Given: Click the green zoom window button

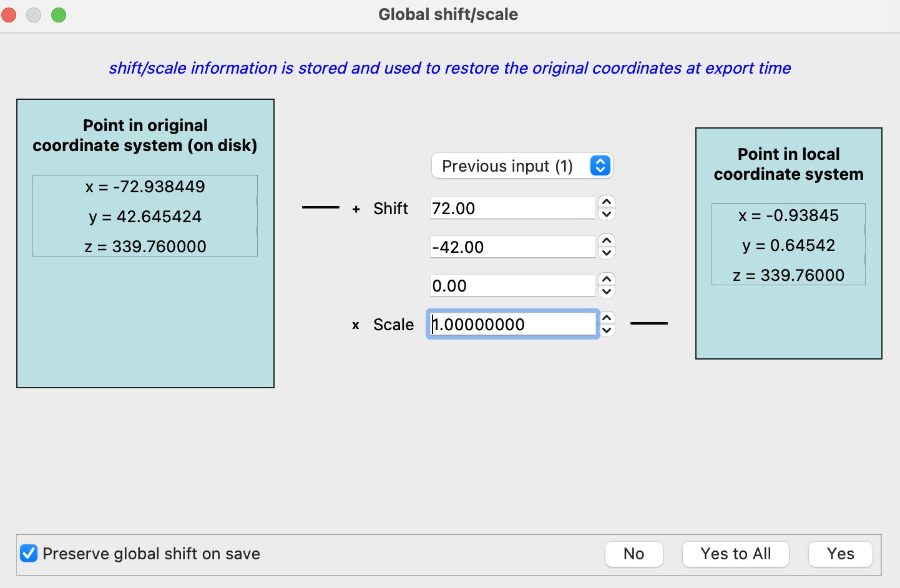Looking at the screenshot, I should 59,15.
